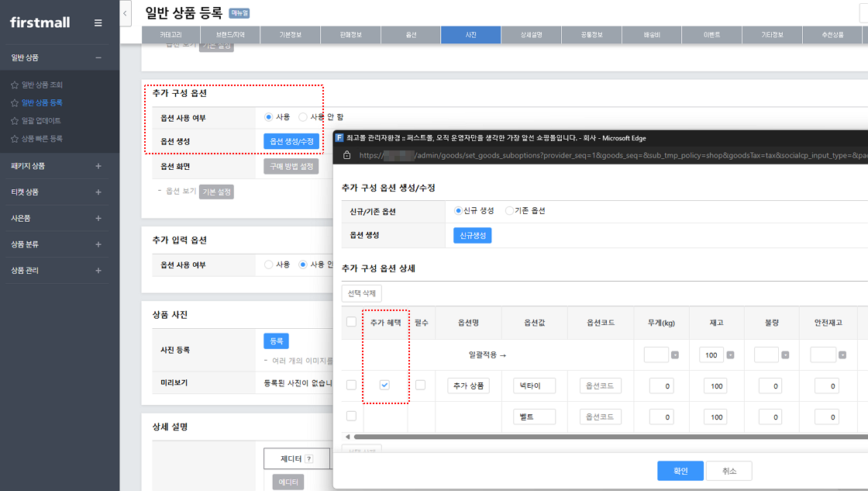Click the star icon next to 일괄 업데이트
868x491 pixels.
pos(15,121)
